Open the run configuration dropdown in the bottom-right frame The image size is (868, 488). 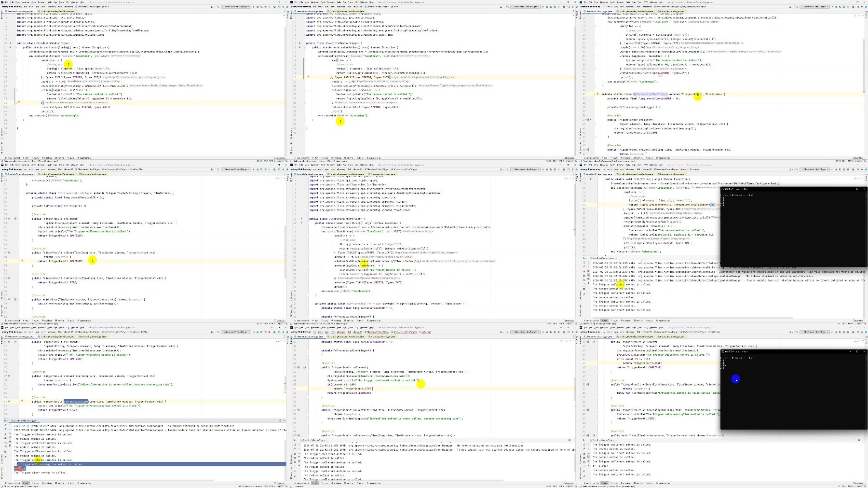click(x=814, y=332)
